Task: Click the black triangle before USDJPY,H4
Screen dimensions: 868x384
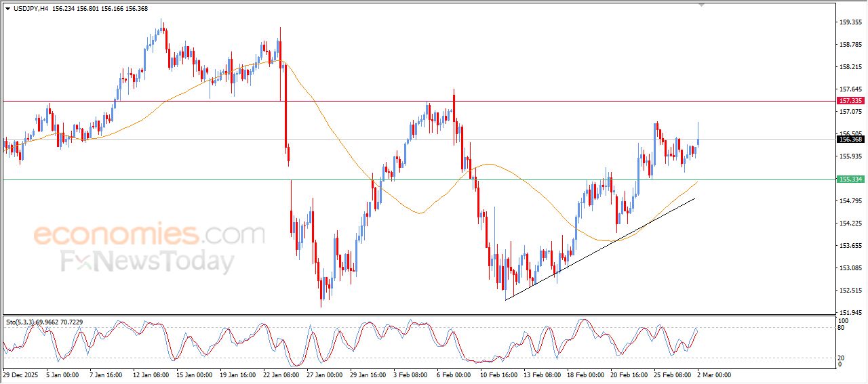Action: [7, 9]
